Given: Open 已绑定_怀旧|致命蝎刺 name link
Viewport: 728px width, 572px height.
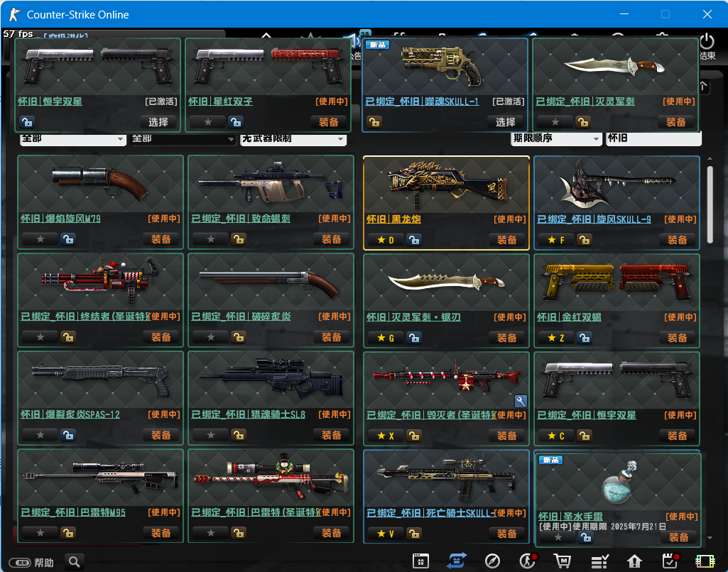Looking at the screenshot, I should click(x=241, y=219).
